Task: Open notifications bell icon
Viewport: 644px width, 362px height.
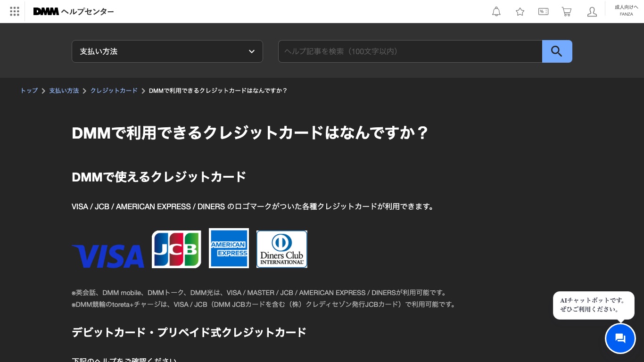Action: (x=496, y=12)
